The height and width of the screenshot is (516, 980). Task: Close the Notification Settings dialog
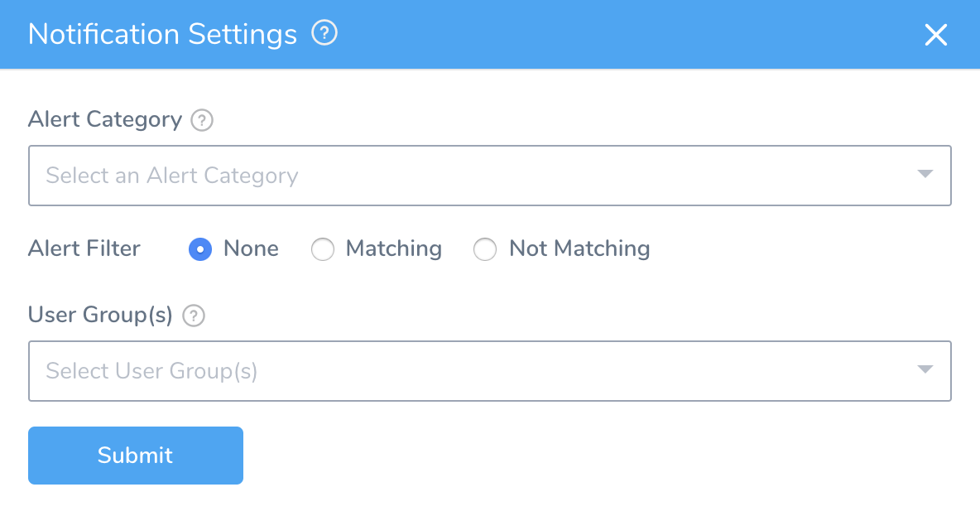tap(935, 35)
